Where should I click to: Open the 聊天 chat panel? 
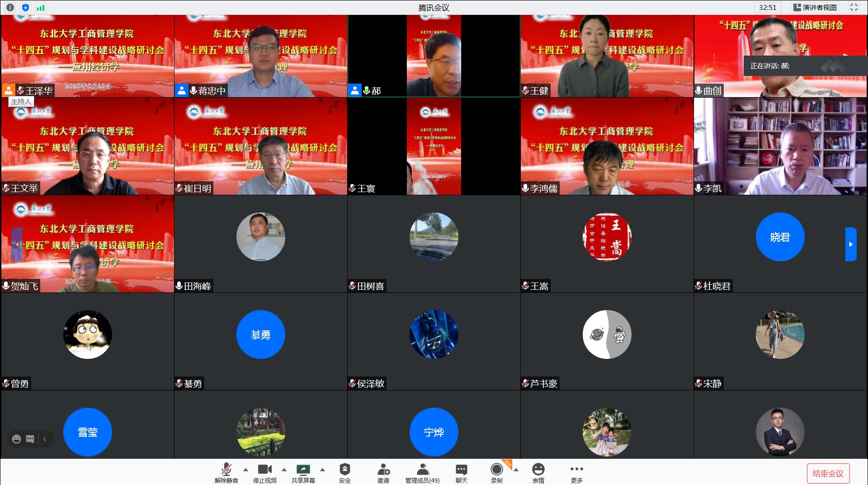461,472
